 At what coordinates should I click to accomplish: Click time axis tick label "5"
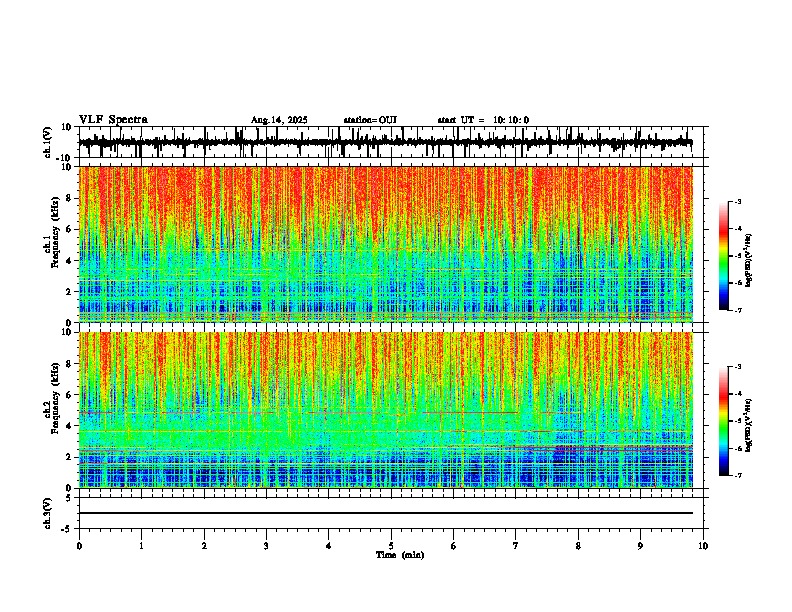coord(391,546)
